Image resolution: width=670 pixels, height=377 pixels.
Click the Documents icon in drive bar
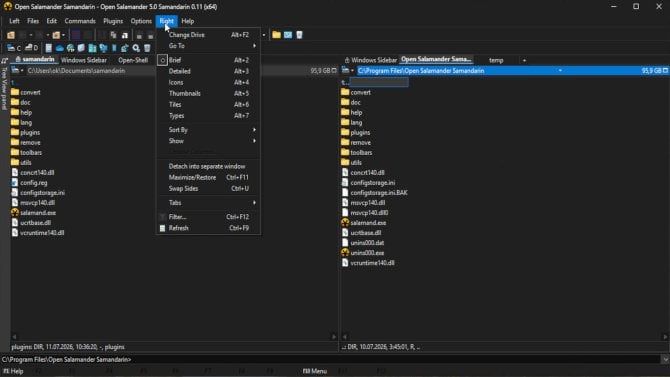[49, 48]
